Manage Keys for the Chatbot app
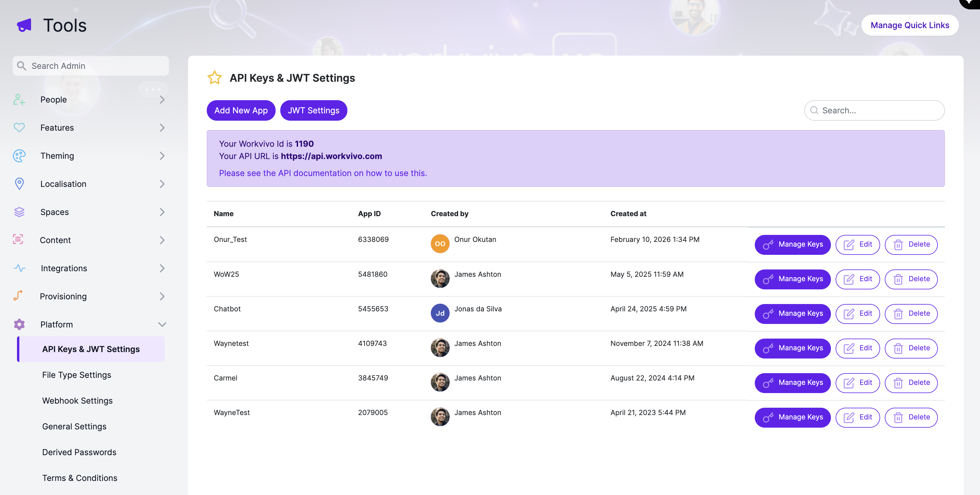 (x=793, y=313)
